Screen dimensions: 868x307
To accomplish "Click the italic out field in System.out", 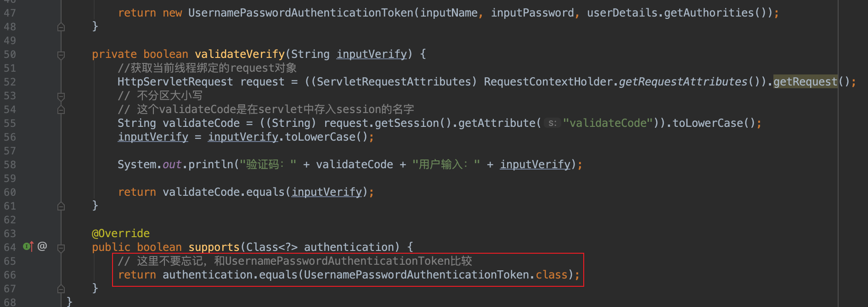I will [x=172, y=165].
